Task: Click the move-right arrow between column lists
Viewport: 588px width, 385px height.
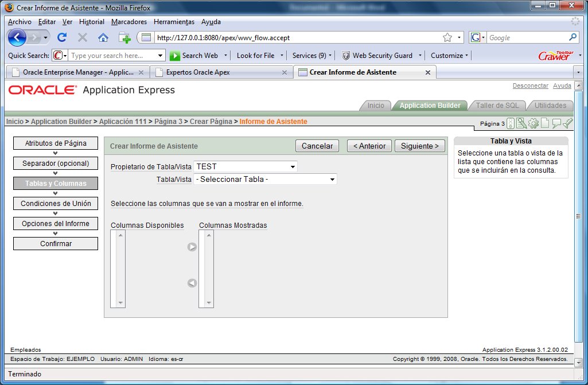Action: click(192, 247)
